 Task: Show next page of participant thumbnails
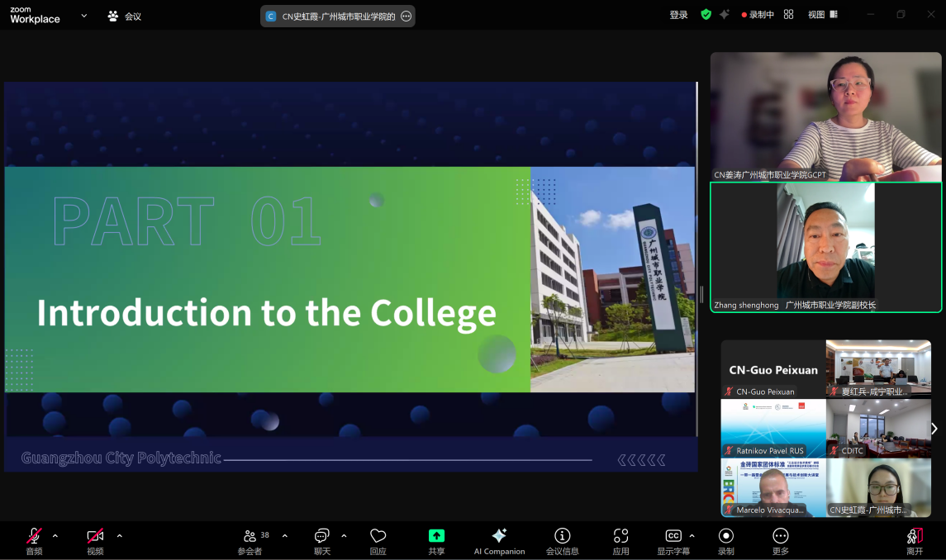coord(934,429)
